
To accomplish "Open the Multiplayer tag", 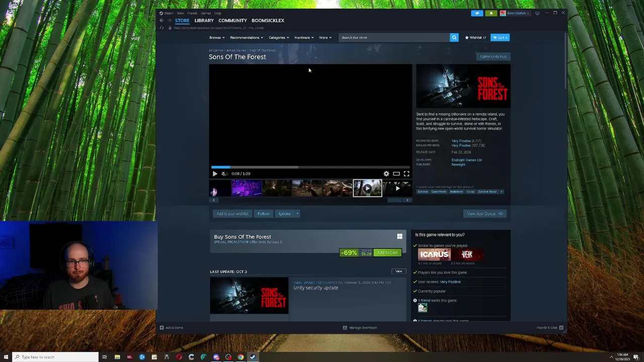I will pos(456,192).
